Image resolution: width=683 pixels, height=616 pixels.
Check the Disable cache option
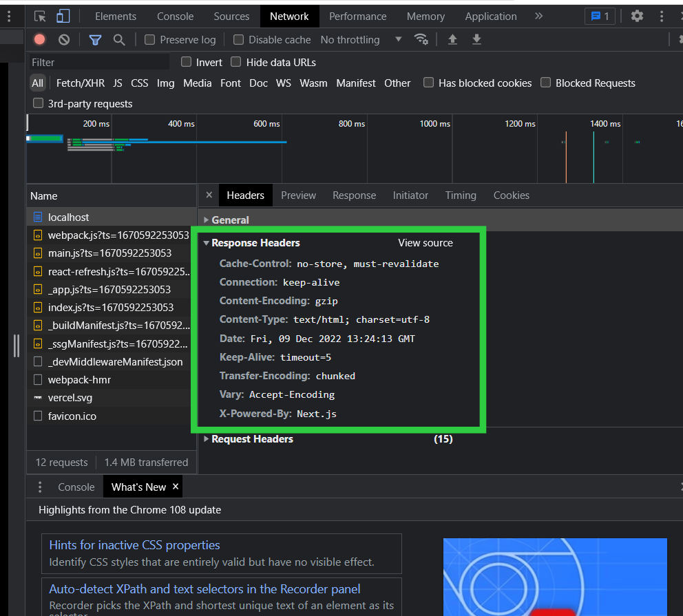pyautogui.click(x=238, y=40)
